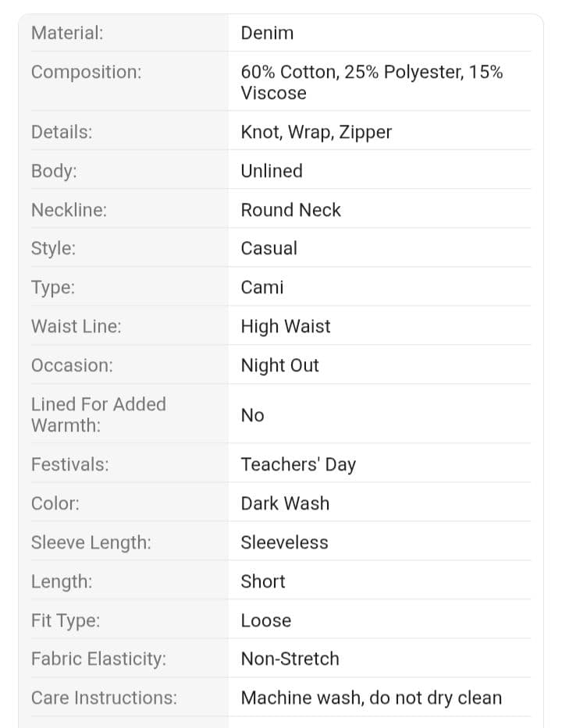Click the Details value Knot, Wrap, Zipper

pyautogui.click(x=316, y=133)
